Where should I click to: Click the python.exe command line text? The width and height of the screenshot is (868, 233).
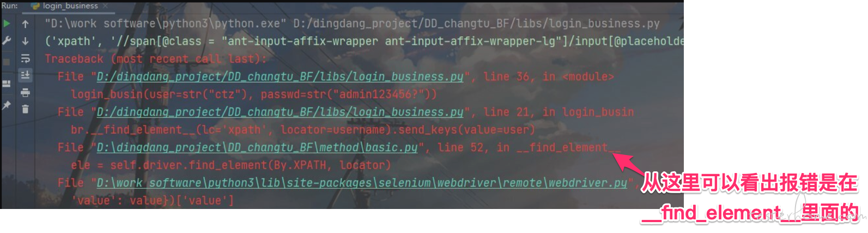coord(352,23)
